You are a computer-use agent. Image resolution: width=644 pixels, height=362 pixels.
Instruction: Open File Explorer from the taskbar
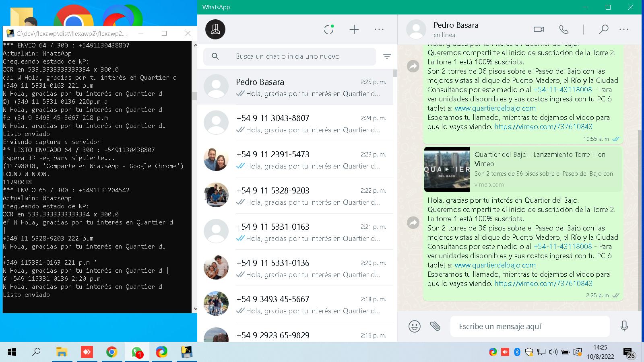tap(62, 352)
